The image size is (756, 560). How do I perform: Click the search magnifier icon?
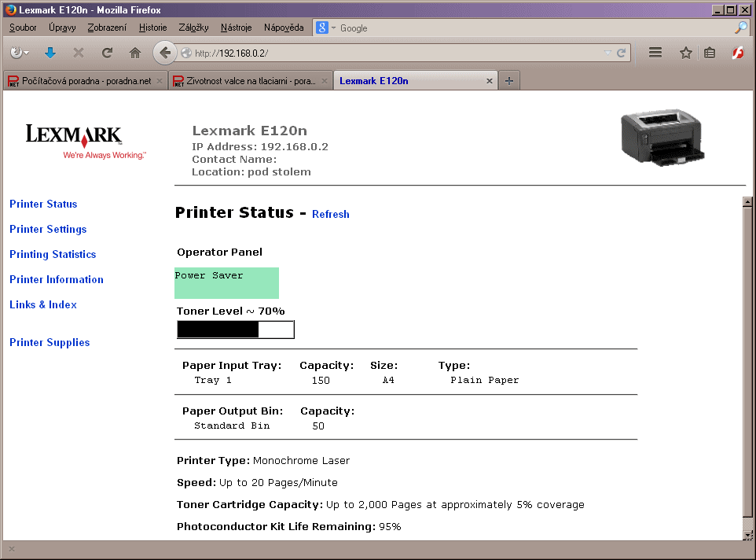740,28
